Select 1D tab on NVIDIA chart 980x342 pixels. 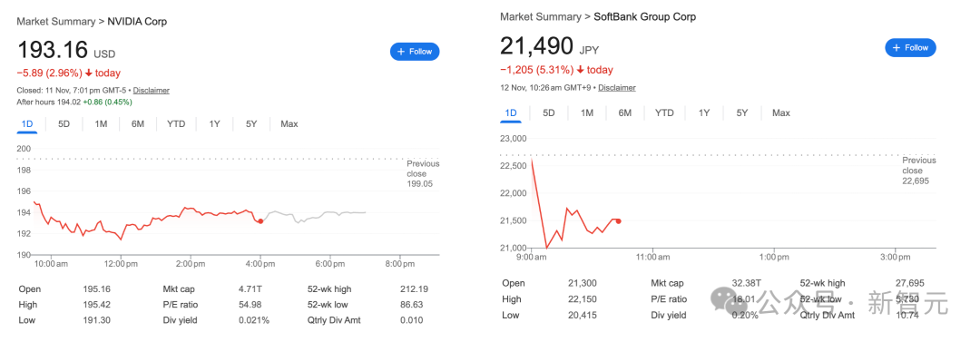tap(27, 123)
